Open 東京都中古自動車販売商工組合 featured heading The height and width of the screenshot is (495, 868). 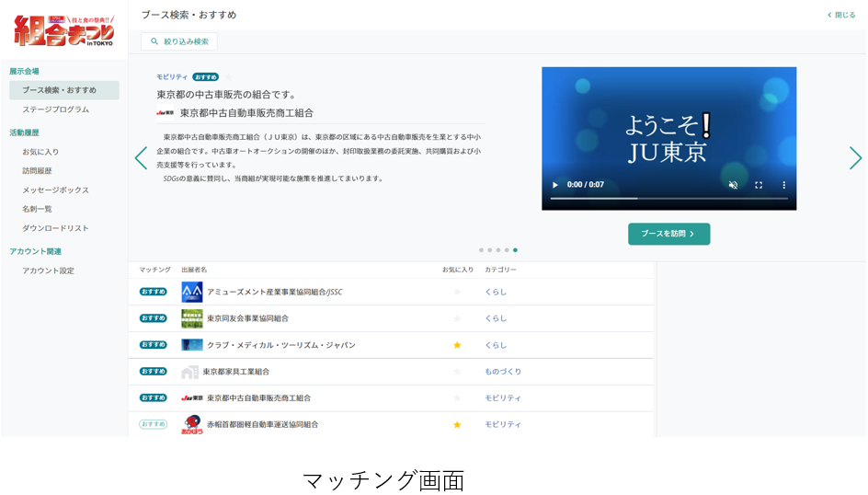(246, 113)
